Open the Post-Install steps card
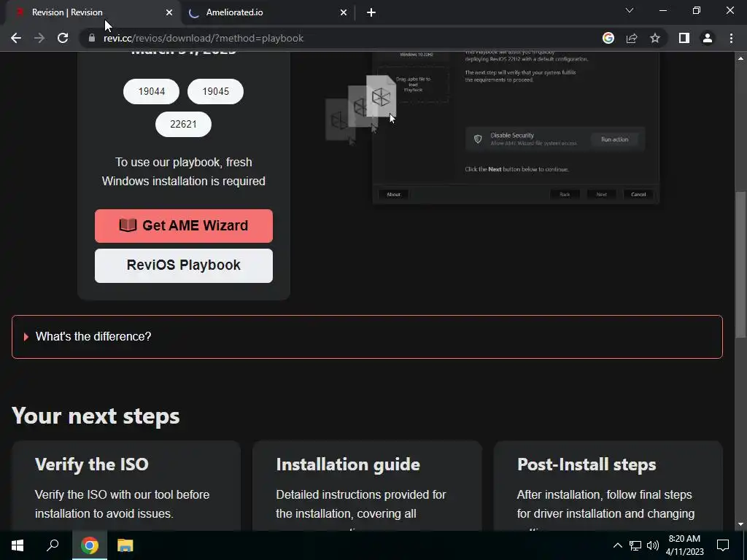Screen dimensions: 747x560 (x=608, y=486)
